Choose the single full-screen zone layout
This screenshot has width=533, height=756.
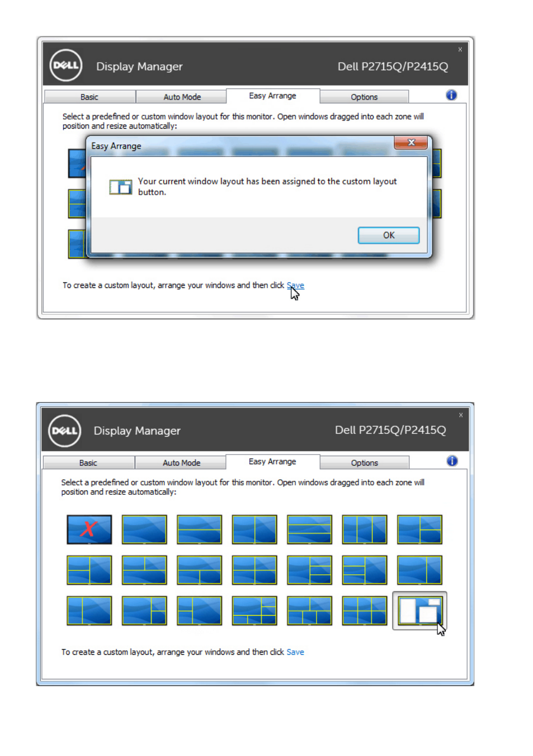pos(144,530)
